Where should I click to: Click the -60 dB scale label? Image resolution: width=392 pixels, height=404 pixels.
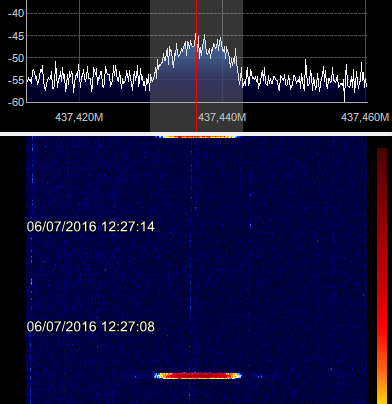click(16, 102)
